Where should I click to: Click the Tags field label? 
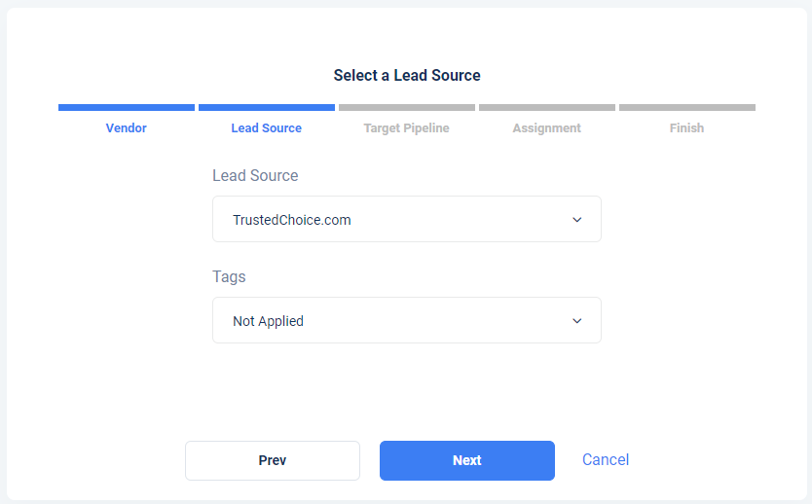pyautogui.click(x=229, y=277)
